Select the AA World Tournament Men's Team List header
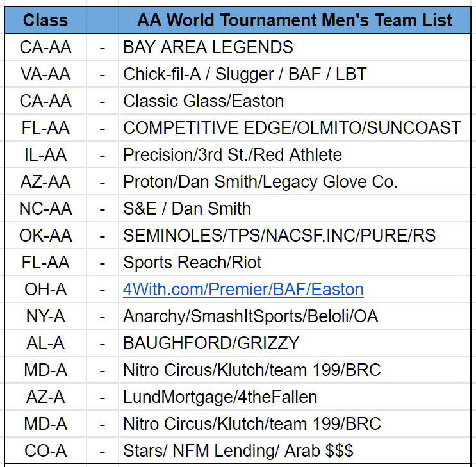This screenshot has height=467, width=476. click(295, 20)
